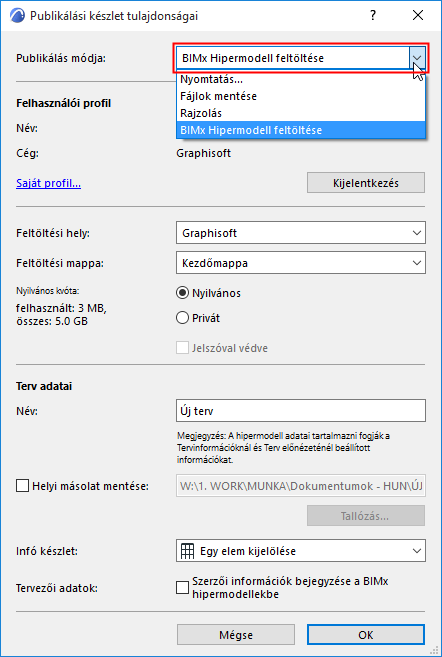The image size is (442, 657).
Task: Enable Helyi másolat mentése checkbox
Action: pos(22,486)
